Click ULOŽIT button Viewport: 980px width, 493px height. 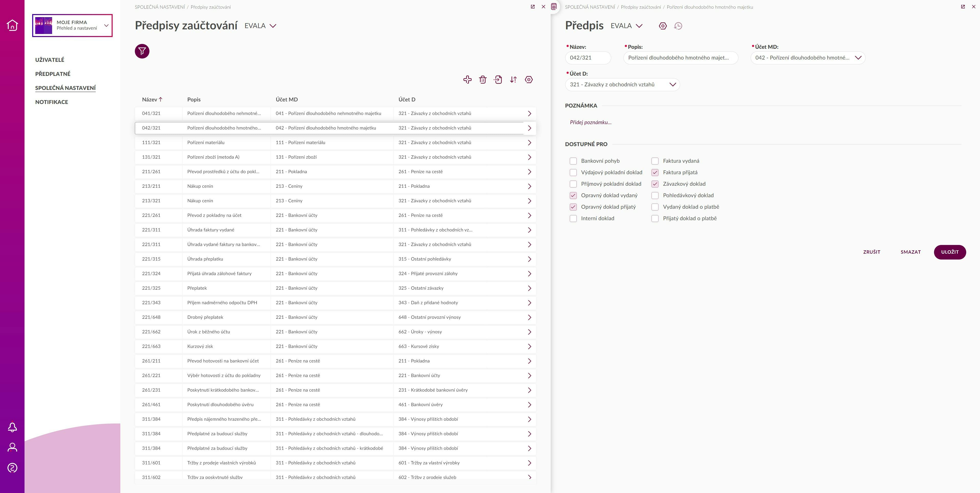(950, 252)
